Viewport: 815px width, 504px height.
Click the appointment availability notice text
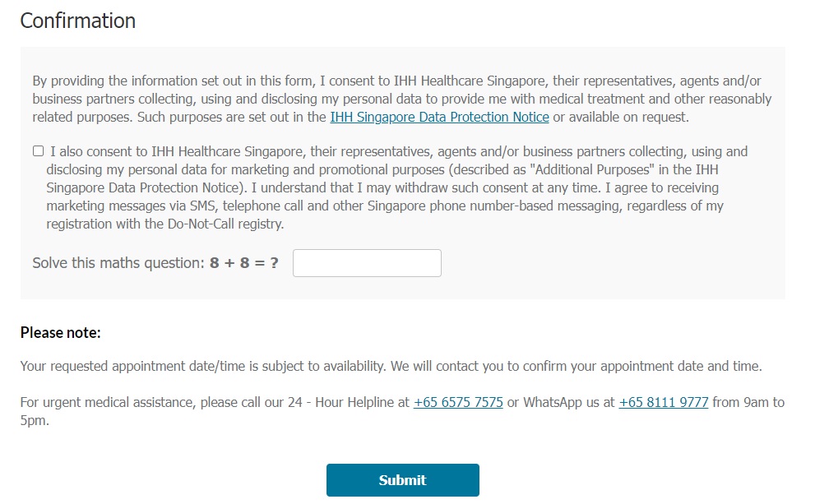pos(391,367)
